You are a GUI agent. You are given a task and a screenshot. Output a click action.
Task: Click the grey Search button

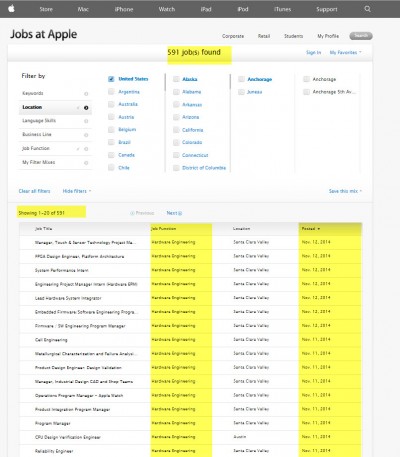click(361, 36)
